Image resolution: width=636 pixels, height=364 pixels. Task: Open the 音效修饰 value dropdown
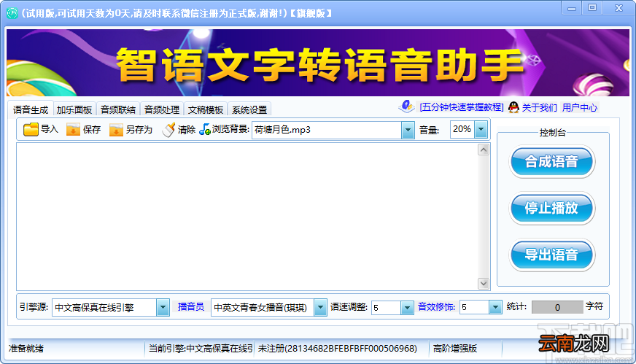coord(495,308)
